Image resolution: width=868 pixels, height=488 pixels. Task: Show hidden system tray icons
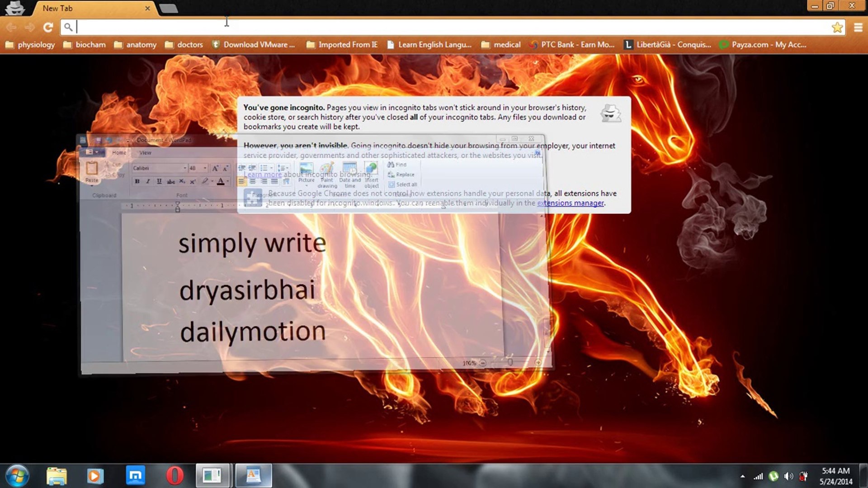742,476
